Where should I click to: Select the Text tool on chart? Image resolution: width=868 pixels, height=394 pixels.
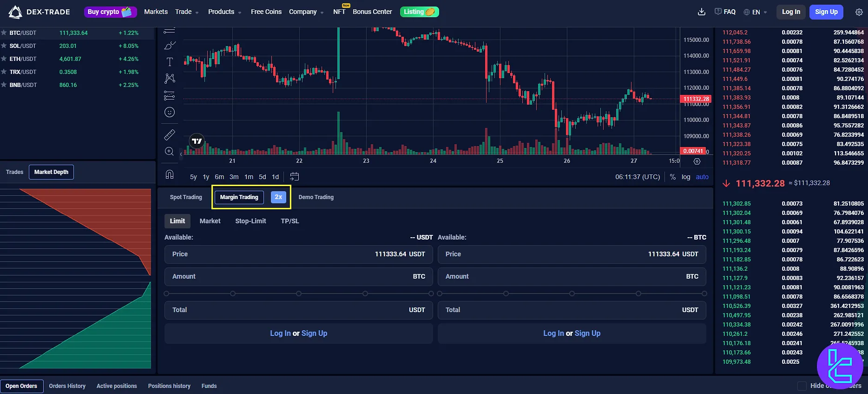pyautogui.click(x=170, y=62)
